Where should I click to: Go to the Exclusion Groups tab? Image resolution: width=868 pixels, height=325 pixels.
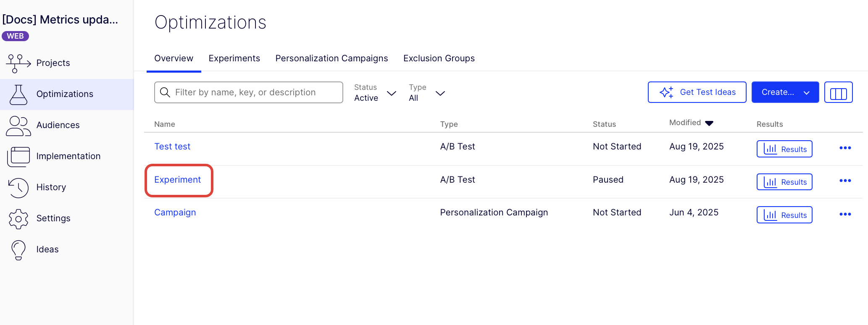tap(439, 58)
